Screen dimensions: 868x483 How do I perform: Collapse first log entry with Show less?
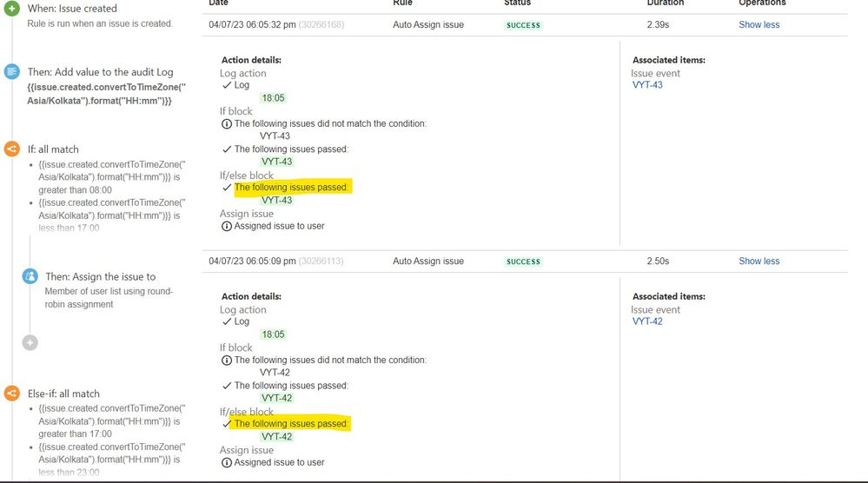tap(759, 25)
